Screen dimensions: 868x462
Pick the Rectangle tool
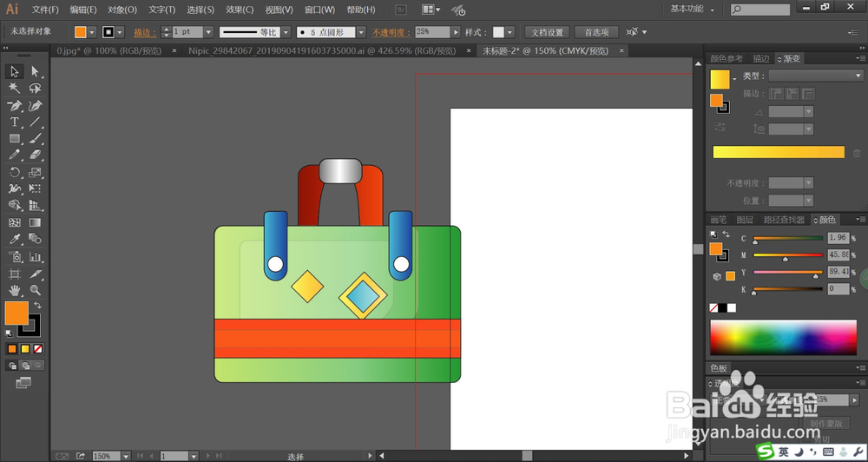point(15,138)
